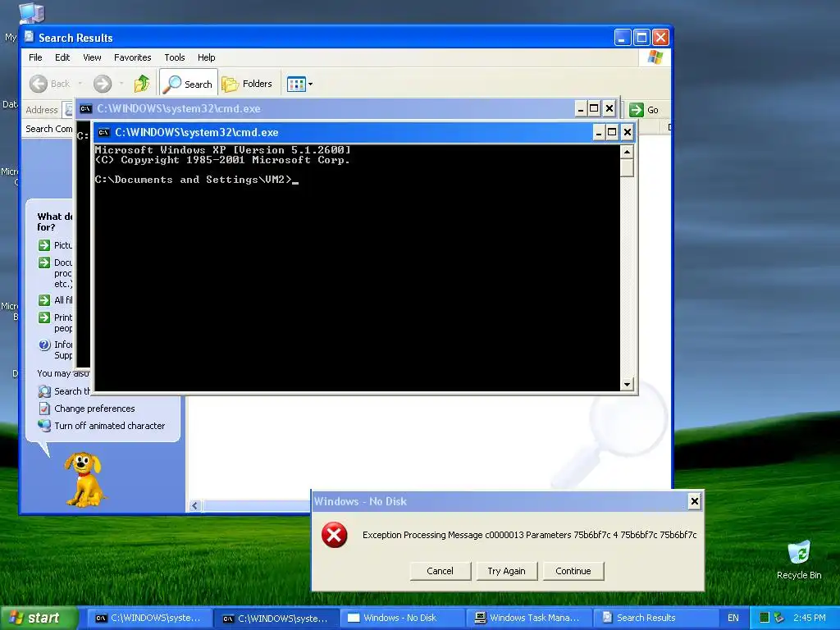Click scroll up arrow in cmd window
840x630 pixels.
click(x=627, y=152)
